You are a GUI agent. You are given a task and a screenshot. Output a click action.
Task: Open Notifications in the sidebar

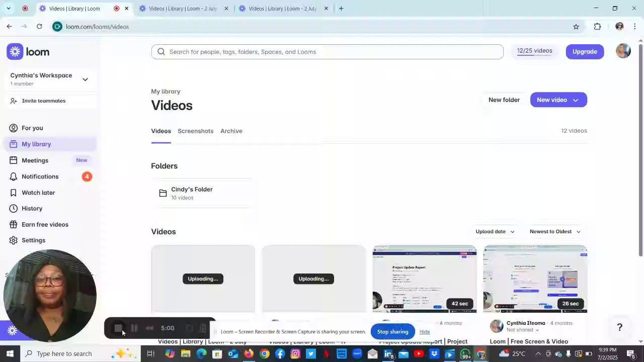coord(40,176)
